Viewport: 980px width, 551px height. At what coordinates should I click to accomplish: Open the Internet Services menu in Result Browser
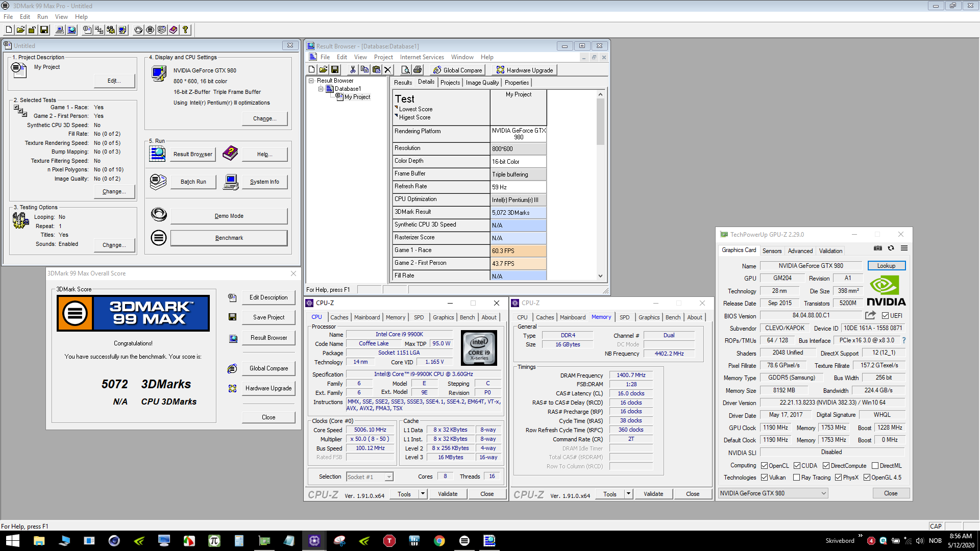click(x=422, y=57)
